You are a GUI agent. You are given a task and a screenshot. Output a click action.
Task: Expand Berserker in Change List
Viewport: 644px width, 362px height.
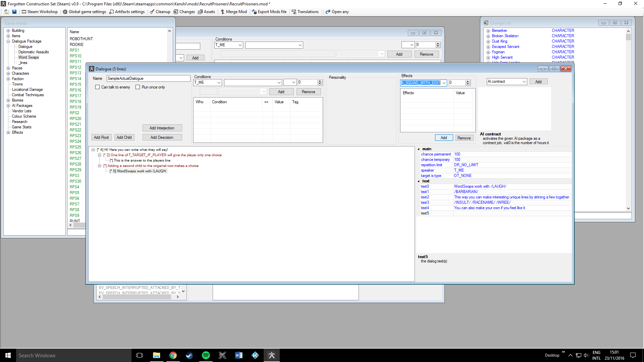488,31
